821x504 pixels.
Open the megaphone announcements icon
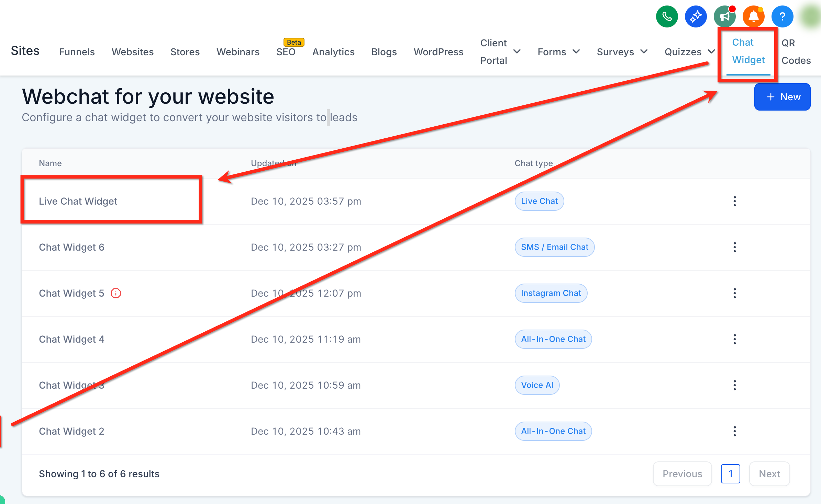click(x=724, y=16)
